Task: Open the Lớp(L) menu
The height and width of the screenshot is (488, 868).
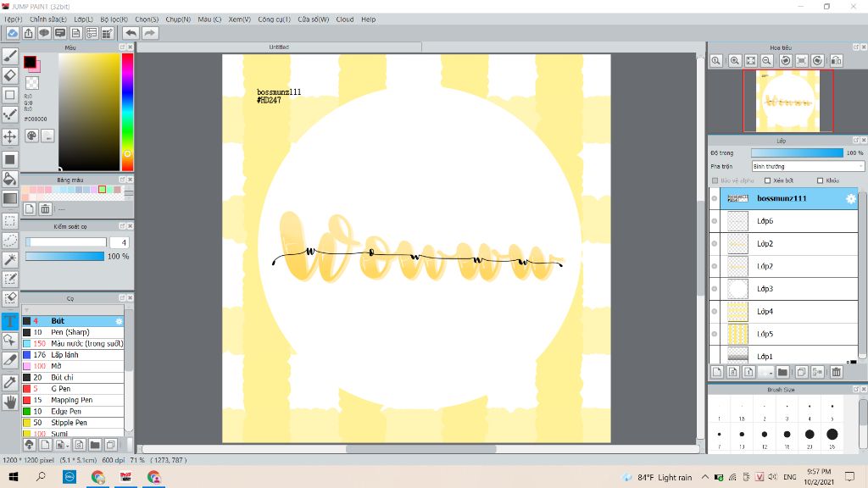Action: [x=84, y=19]
